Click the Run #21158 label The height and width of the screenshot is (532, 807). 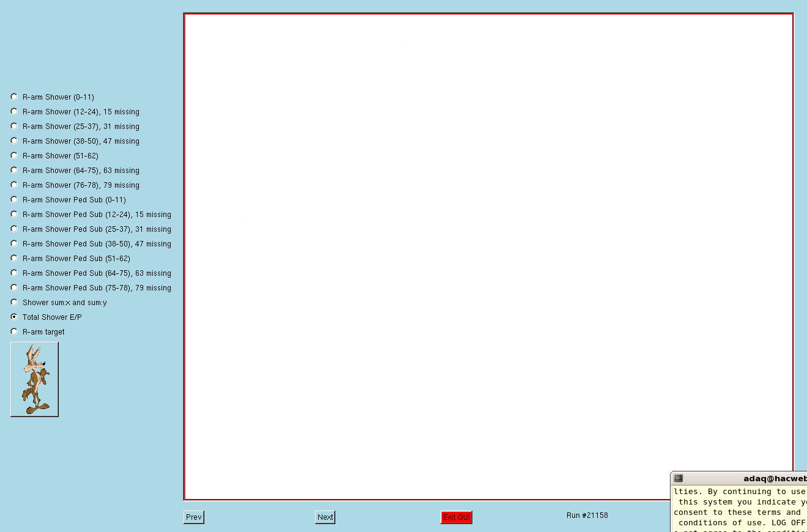587,515
